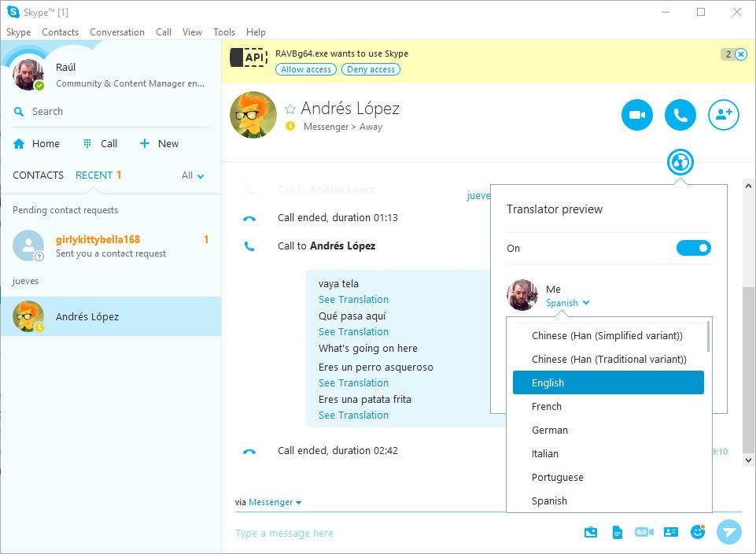
Task: Choose French from the language list
Action: pos(608,407)
